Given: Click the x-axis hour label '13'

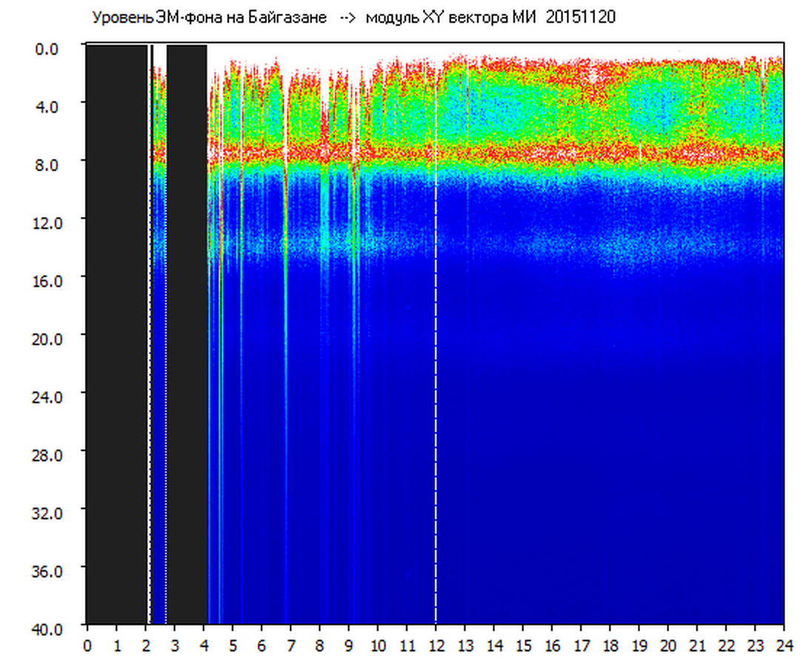Looking at the screenshot, I should click(x=465, y=646).
